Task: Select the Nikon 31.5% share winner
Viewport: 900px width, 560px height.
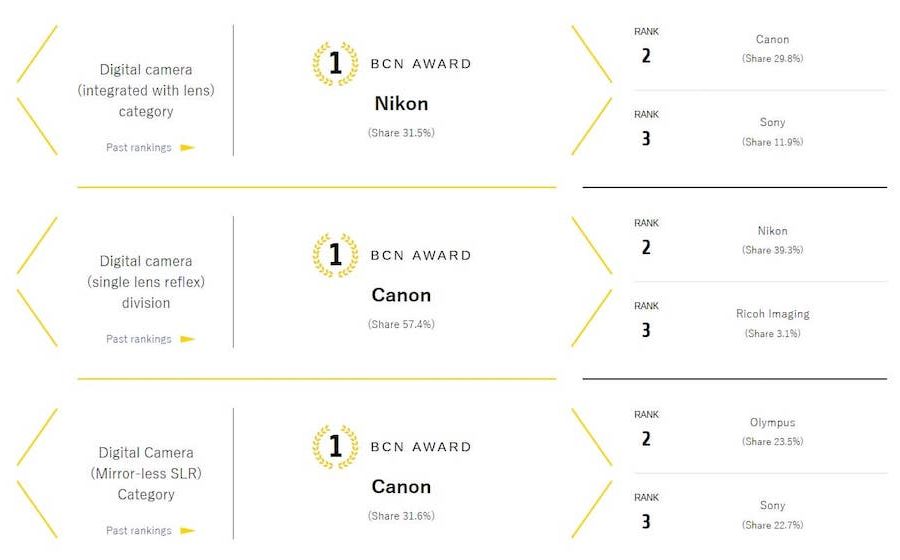Action: pyautogui.click(x=401, y=103)
